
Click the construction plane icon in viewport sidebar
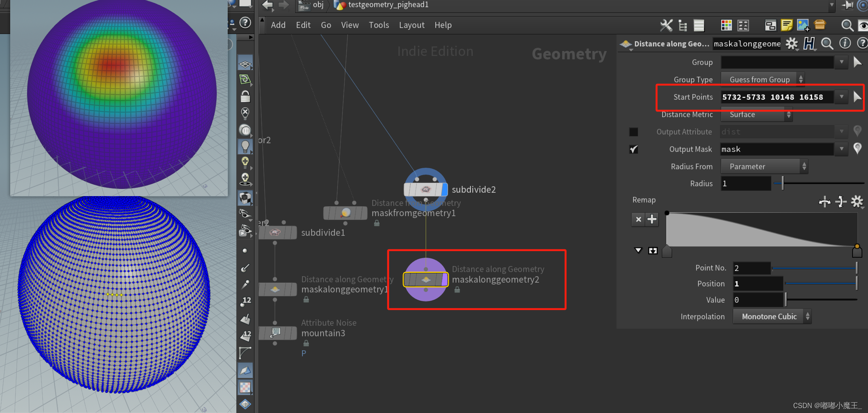245,80
